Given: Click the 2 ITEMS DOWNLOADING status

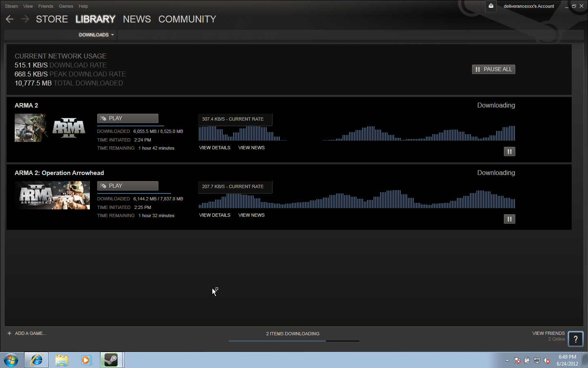Looking at the screenshot, I should 293,334.
